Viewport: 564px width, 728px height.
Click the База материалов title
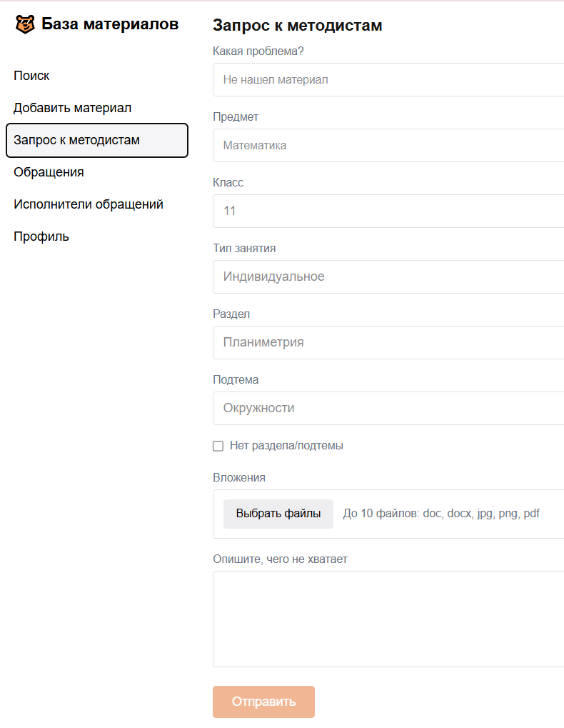tap(110, 24)
